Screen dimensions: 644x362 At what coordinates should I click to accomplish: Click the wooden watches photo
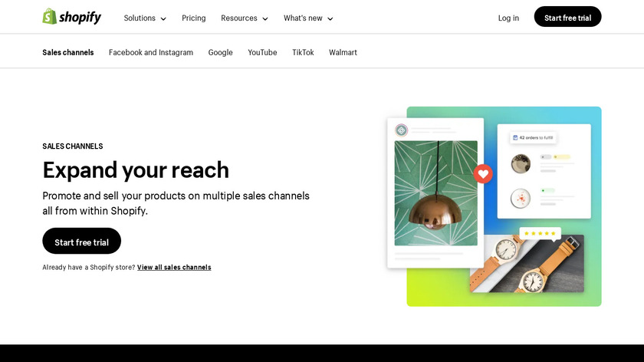(527, 264)
